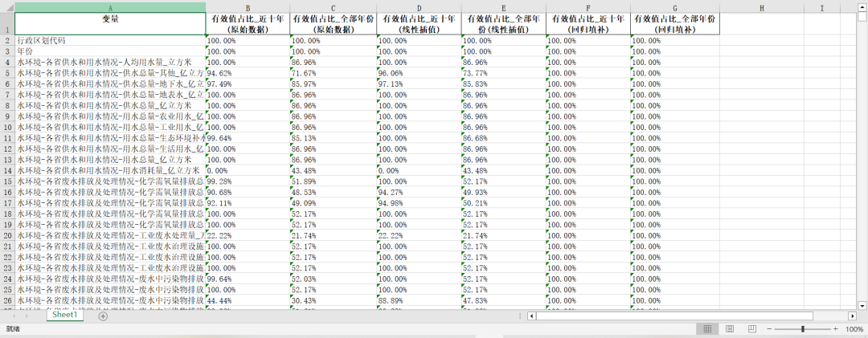Select cell 有效值占比_全部年份(回归填补)

point(675,24)
